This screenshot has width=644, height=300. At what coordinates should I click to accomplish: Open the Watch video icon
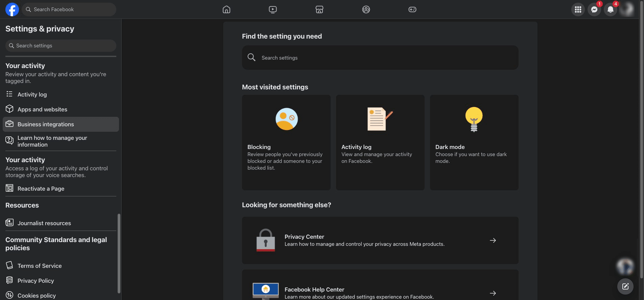pos(273,9)
